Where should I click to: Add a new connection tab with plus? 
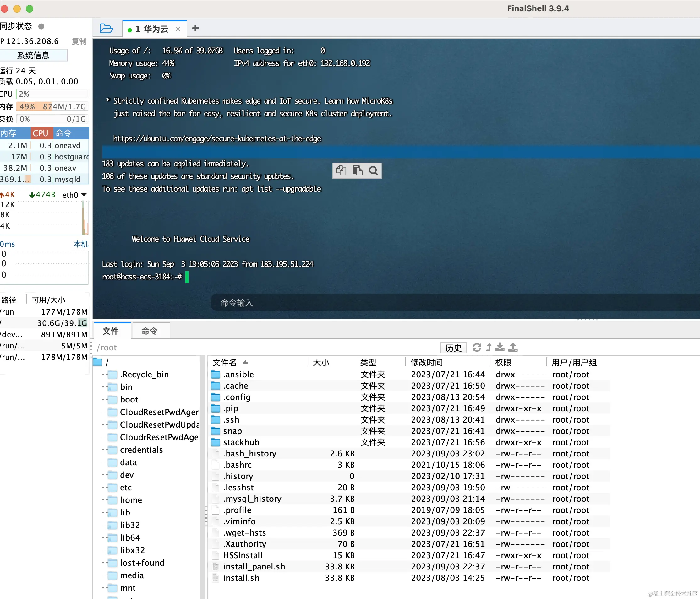pos(195,28)
